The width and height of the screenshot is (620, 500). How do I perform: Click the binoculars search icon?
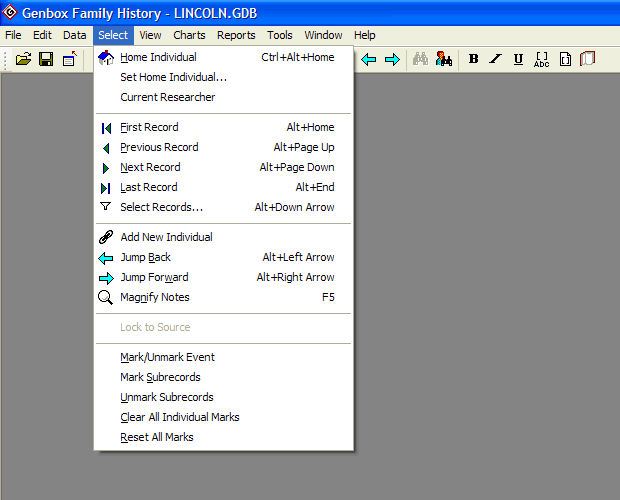coord(421,59)
